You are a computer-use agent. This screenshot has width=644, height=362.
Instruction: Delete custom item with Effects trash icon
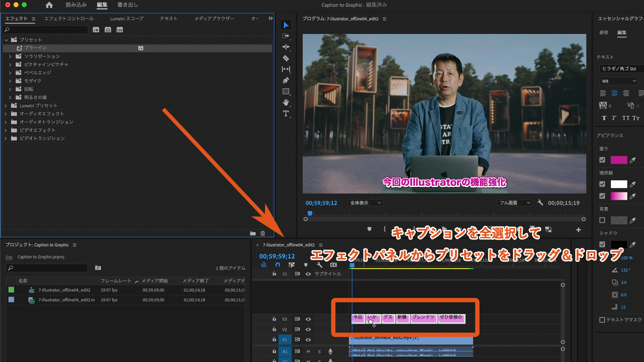tap(263, 233)
